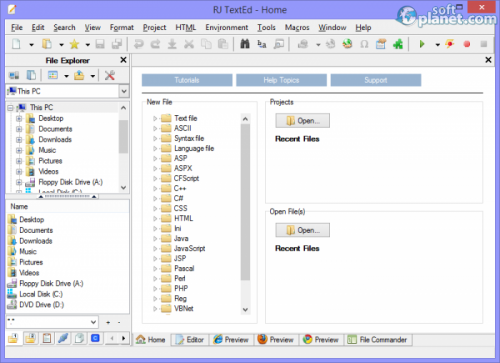500x363 pixels.
Task: Open the Search menu
Action: coord(64,27)
